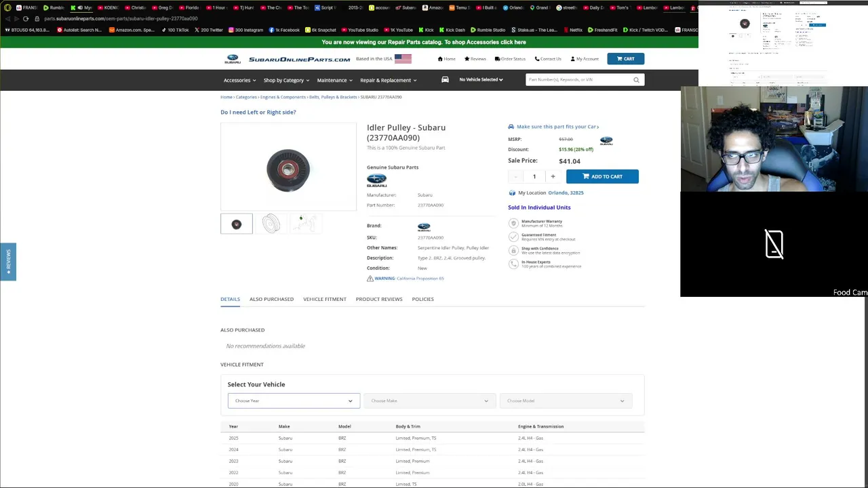868x488 pixels.
Task: Select the first pulley photo thumbnail
Action: [237, 224]
